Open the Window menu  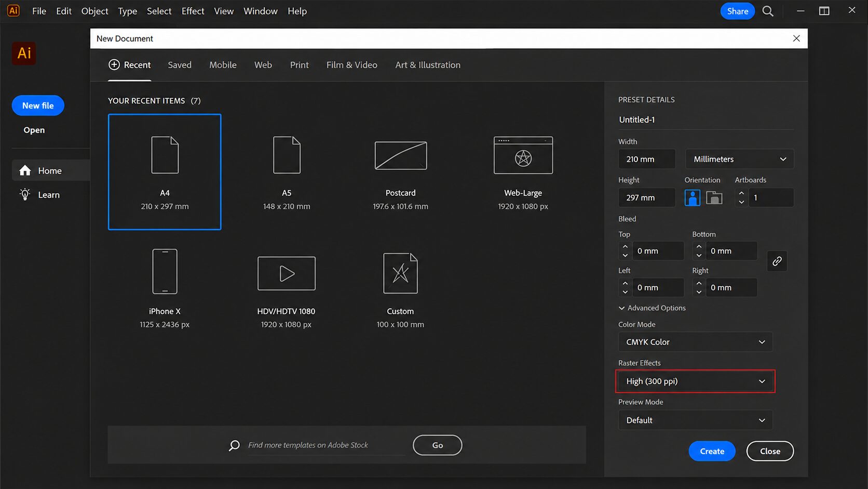[261, 11]
